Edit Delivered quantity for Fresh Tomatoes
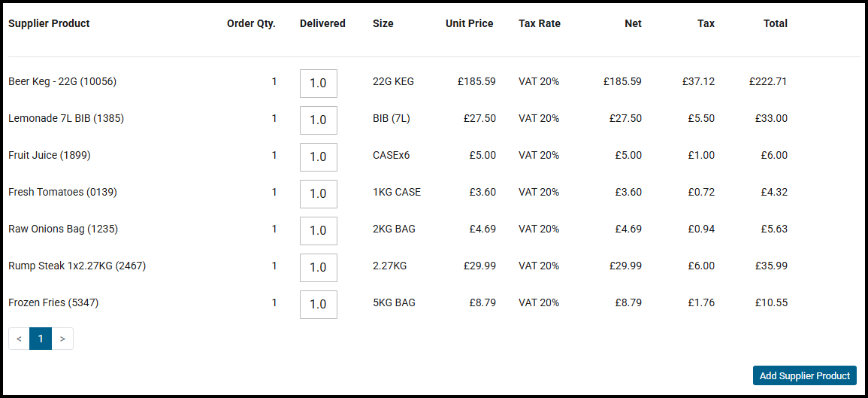 click(319, 194)
